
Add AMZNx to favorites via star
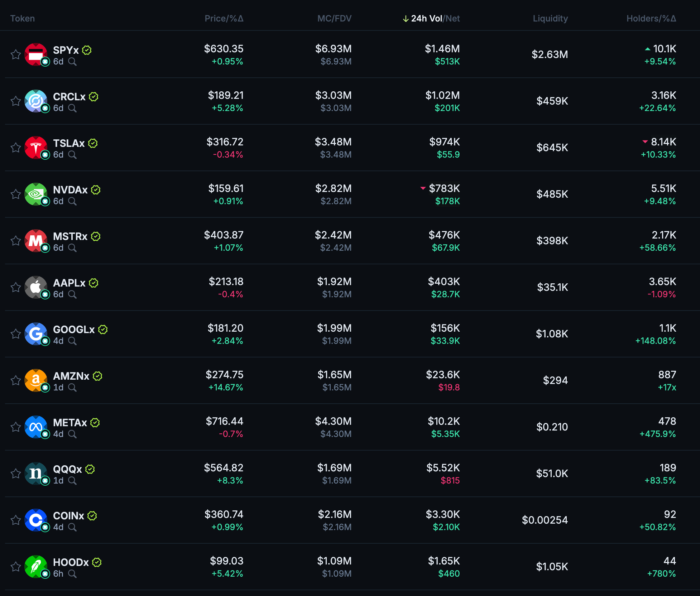[x=15, y=380]
